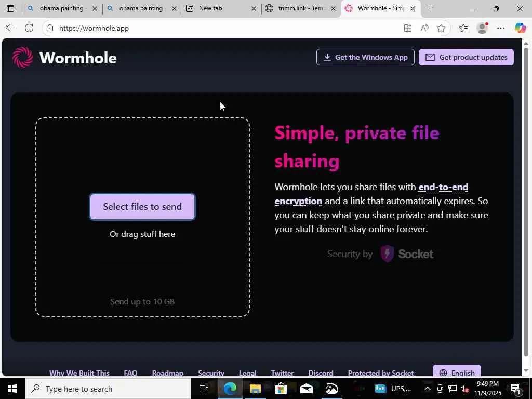Open the English language dropdown
The image size is (532, 399).
[457, 372]
